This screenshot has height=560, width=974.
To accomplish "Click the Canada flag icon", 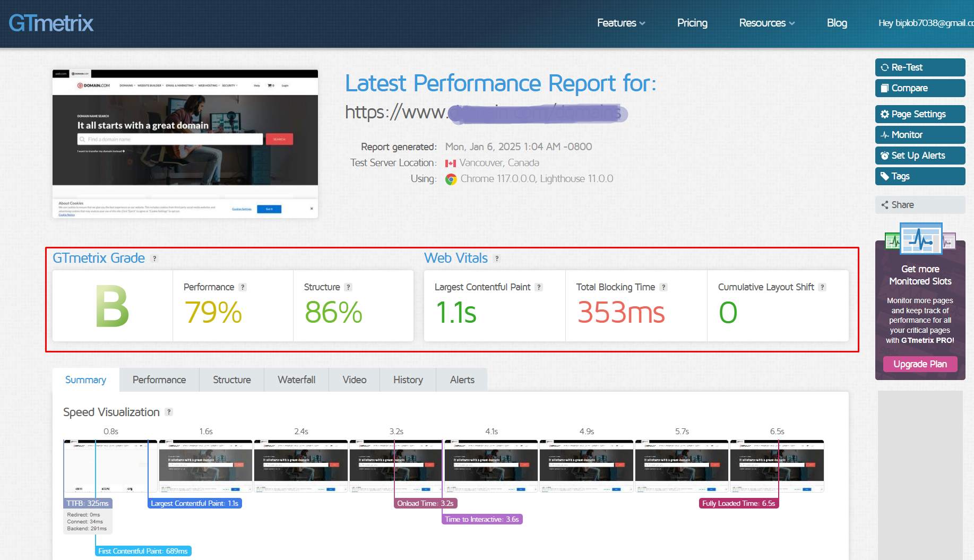I will click(x=451, y=163).
